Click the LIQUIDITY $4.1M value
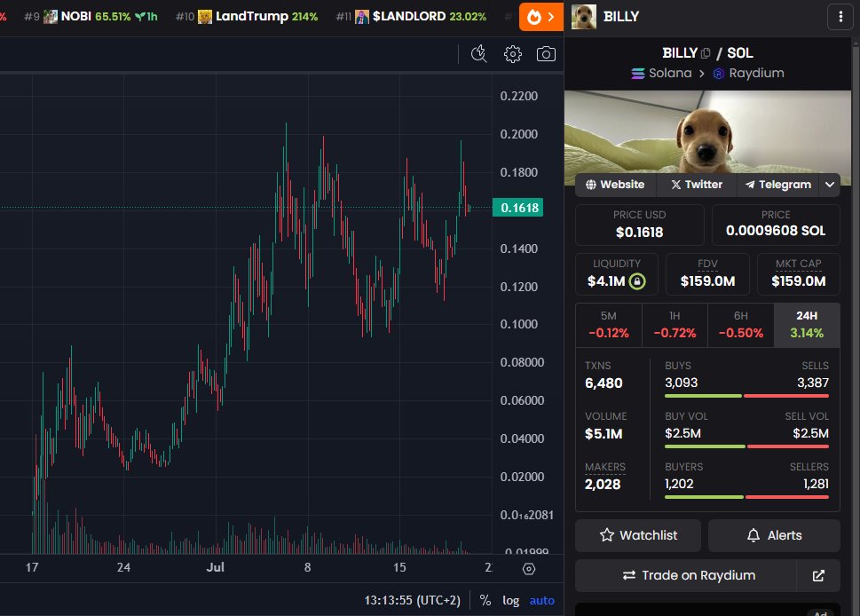 606,281
